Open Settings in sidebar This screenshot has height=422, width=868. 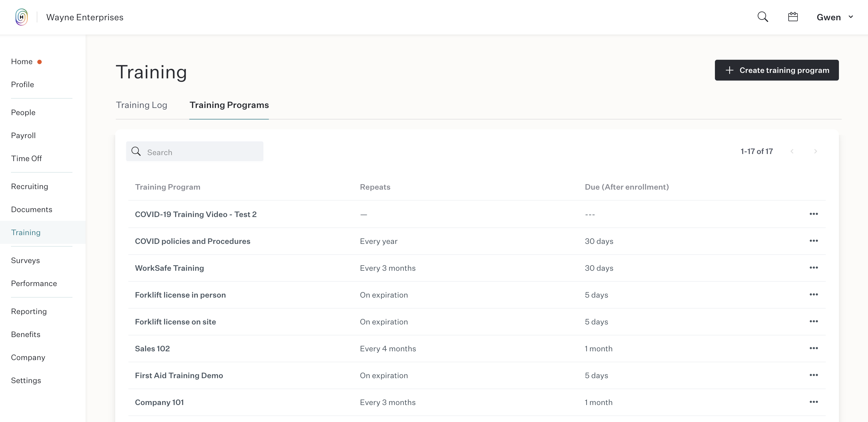pyautogui.click(x=26, y=380)
